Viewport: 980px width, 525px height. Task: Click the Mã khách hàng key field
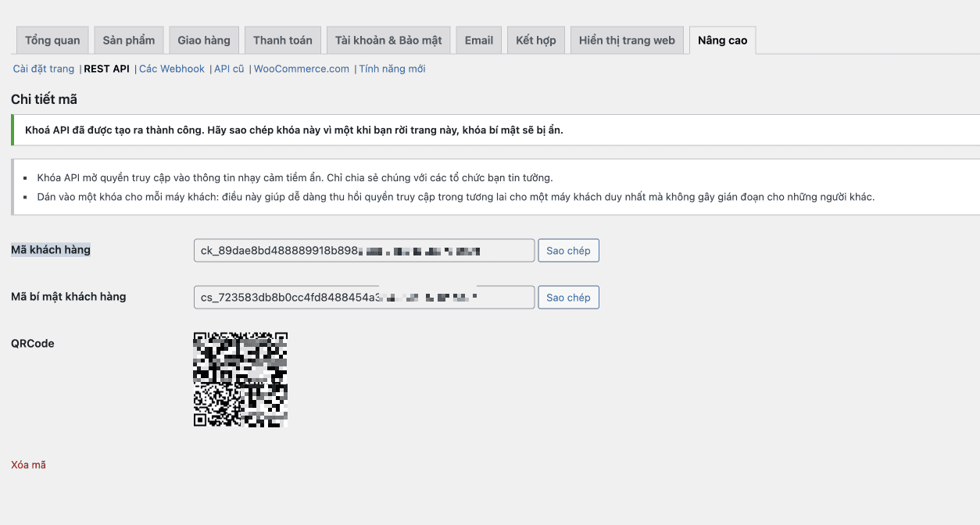coord(364,251)
